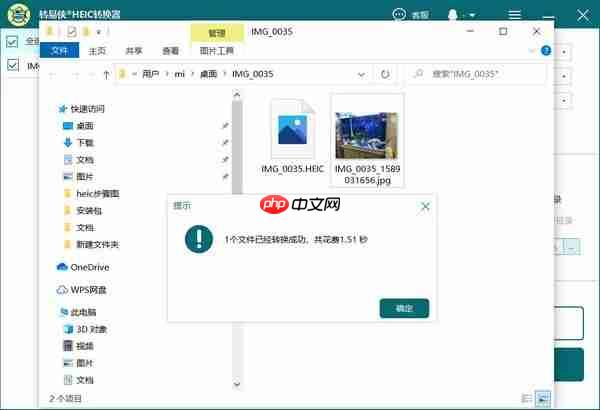Click the 管理 contextual tab header

217,33
